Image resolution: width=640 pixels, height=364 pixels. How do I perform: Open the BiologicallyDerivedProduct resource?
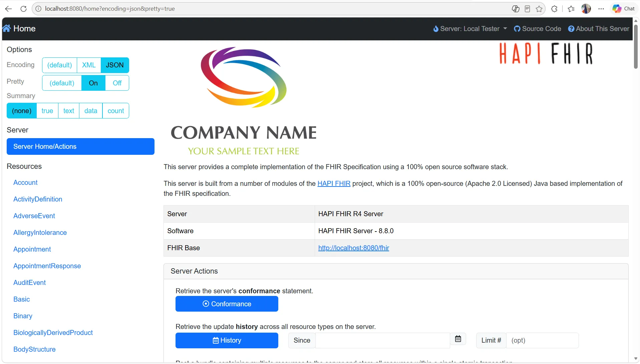click(53, 333)
